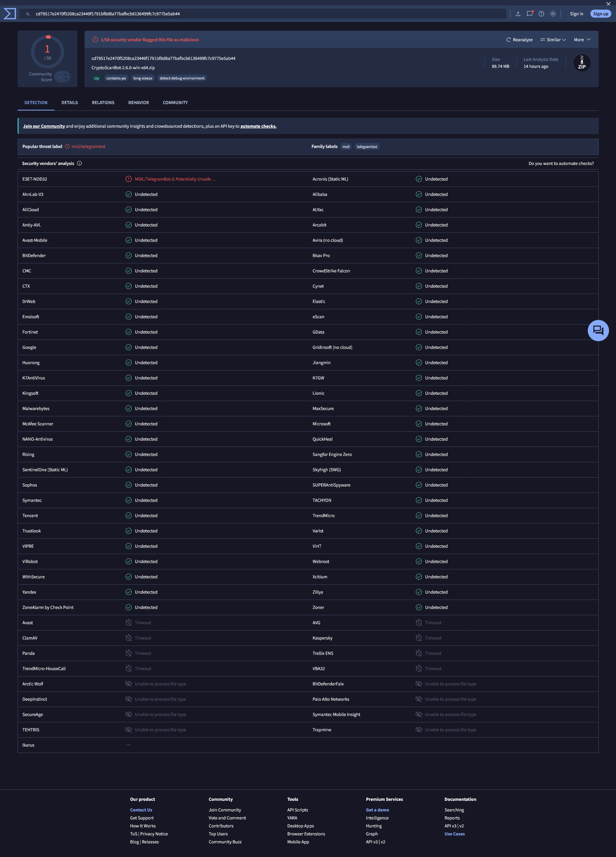Click 'Do you want to automate checks?'
This screenshot has height=857, width=616.
[561, 164]
